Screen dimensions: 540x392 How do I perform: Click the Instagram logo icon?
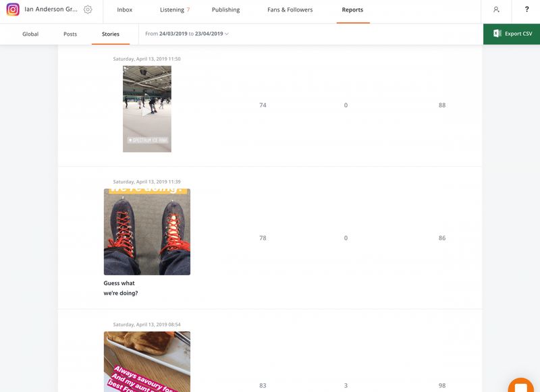[x=13, y=9]
